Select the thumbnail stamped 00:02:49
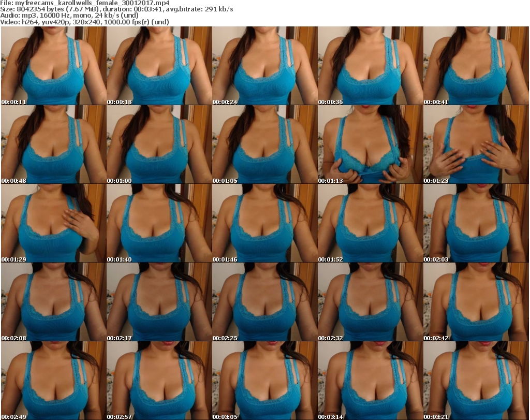 click(54, 381)
